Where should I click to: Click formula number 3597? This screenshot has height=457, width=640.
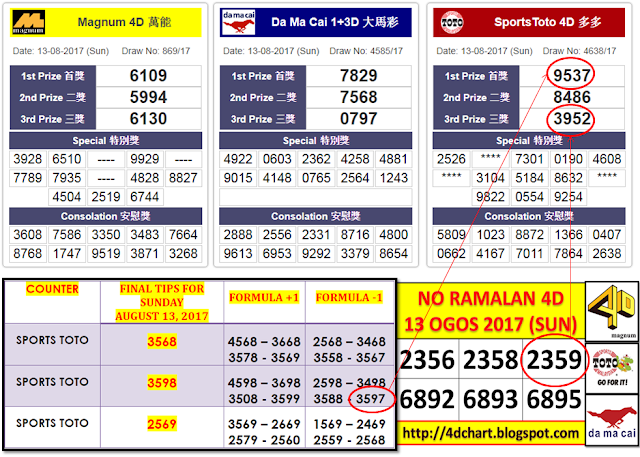(x=371, y=399)
